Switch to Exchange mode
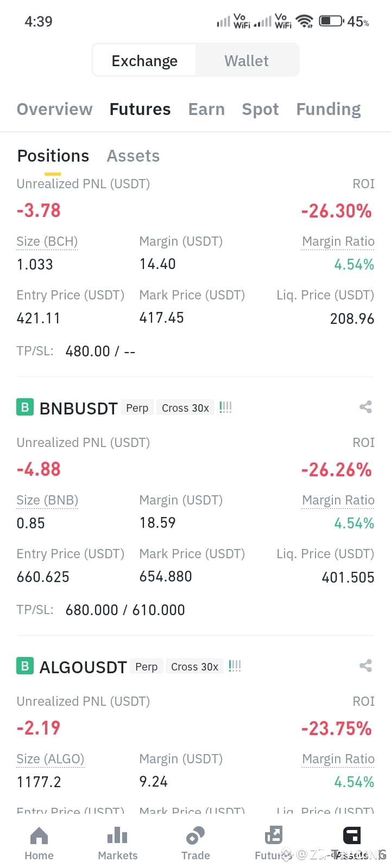Image resolution: width=391 pixels, height=868 pixels. (144, 60)
